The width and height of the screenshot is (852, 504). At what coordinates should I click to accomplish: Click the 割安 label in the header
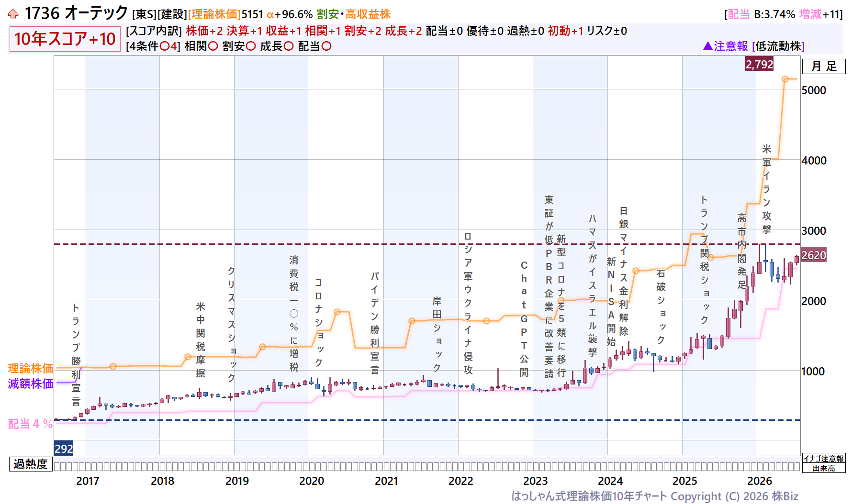click(328, 14)
